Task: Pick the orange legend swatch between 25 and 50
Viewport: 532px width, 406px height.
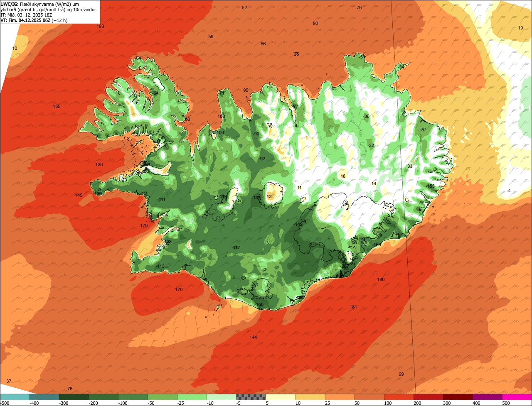Action: click(x=339, y=397)
